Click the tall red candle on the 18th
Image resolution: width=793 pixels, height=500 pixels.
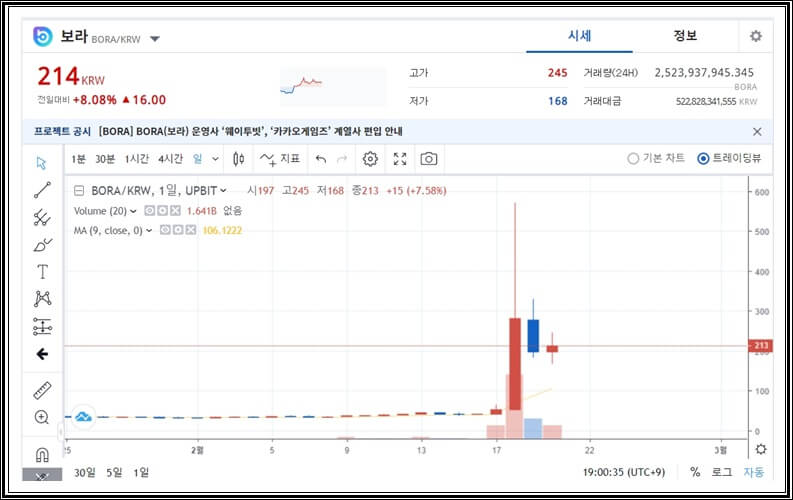(x=515, y=363)
